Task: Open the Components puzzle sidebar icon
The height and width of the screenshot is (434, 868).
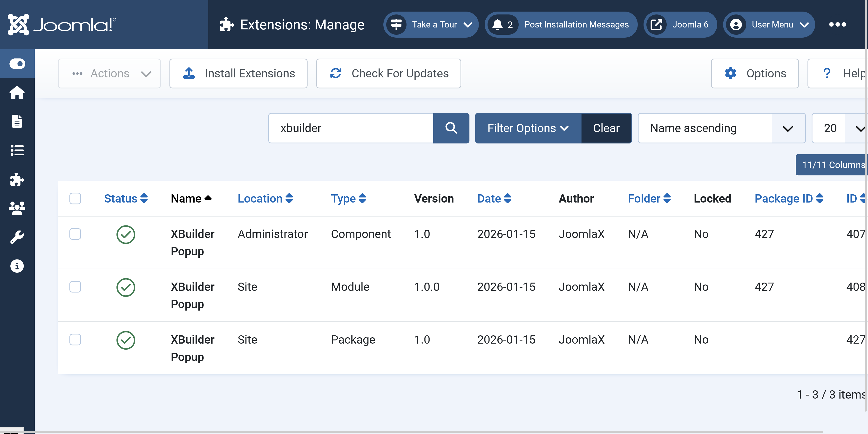Action: (x=17, y=179)
